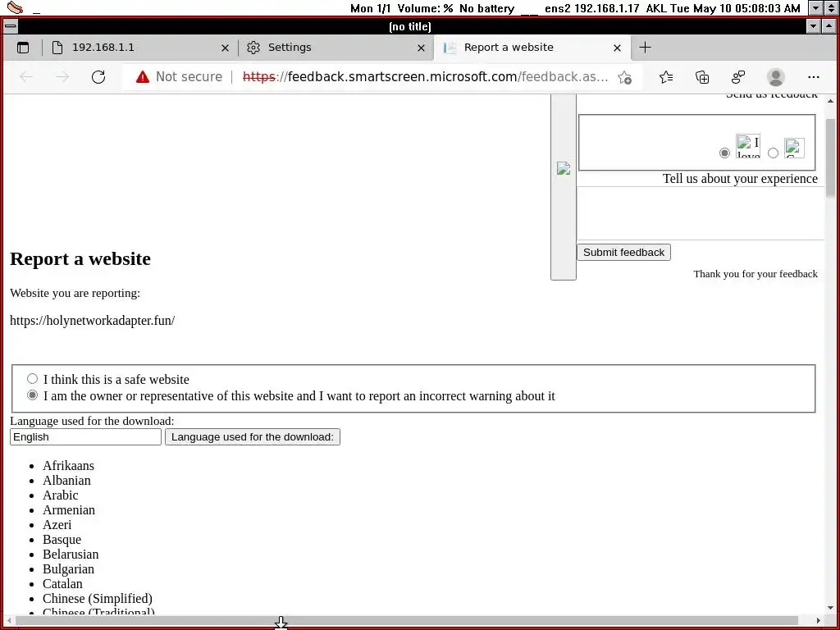Screen dimensions: 840x630
Task: Select the 'I love' feedback radio button
Action: tap(725, 153)
